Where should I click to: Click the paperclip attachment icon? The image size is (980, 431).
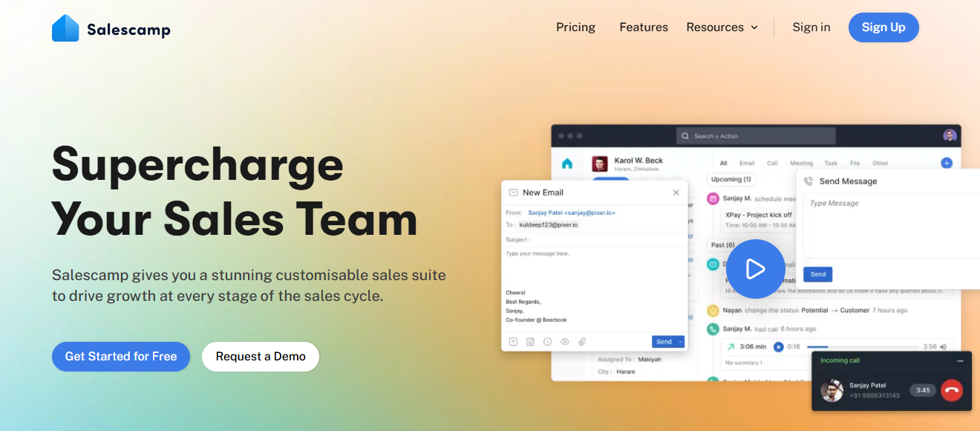582,342
